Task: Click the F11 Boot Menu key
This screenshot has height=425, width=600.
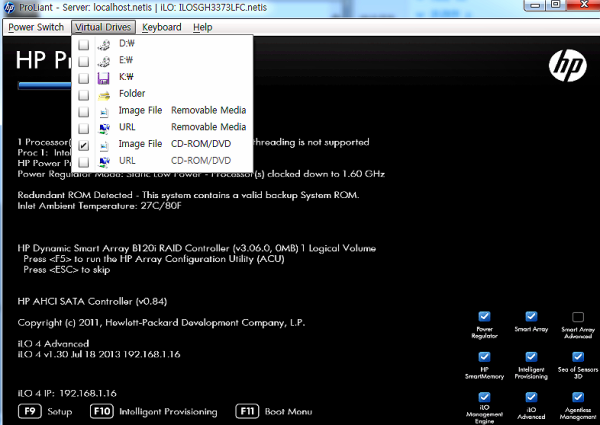Action: (x=247, y=412)
